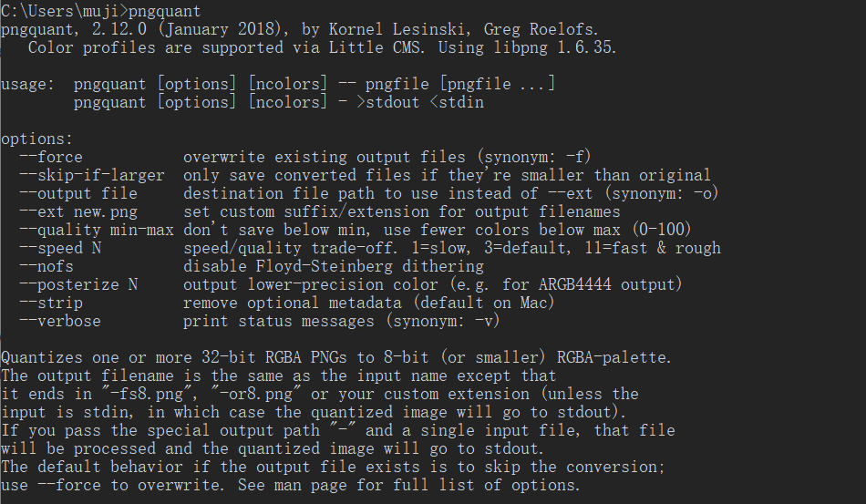Click the 'libpng 1.6.35' text
Screen dimensions: 866x504
tap(554, 47)
